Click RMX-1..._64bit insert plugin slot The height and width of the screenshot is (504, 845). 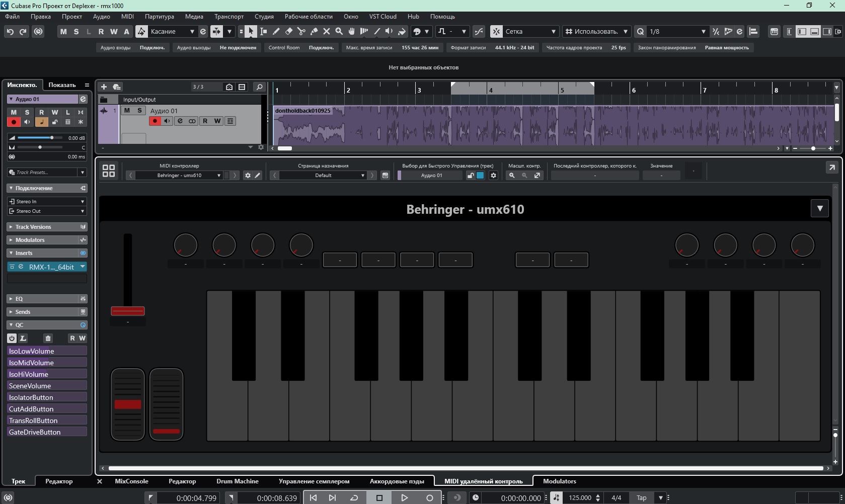(x=47, y=267)
